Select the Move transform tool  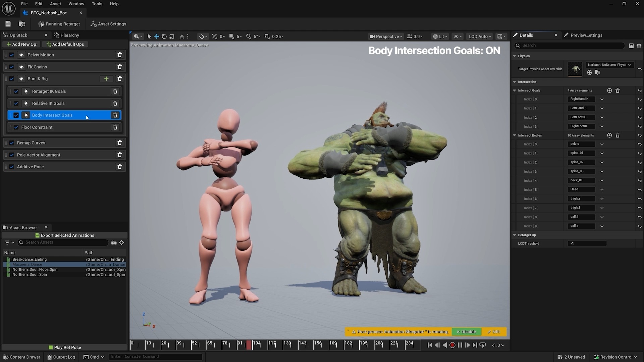pos(157,36)
